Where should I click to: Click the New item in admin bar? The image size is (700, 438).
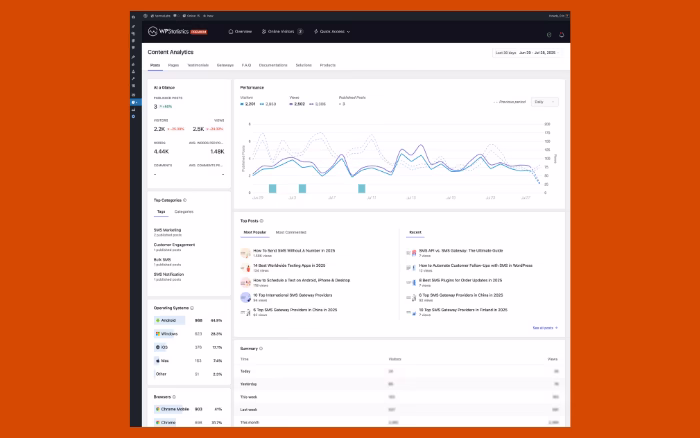click(x=208, y=16)
